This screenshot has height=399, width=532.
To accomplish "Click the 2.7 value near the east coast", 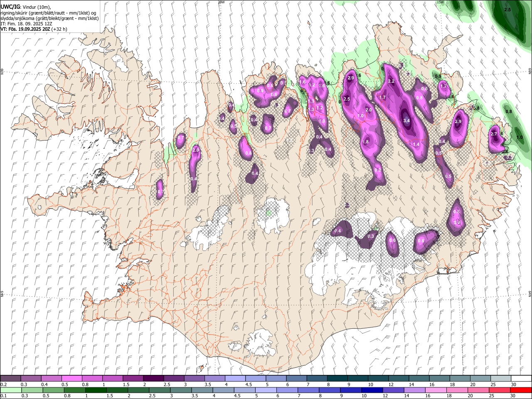I will [494, 134].
